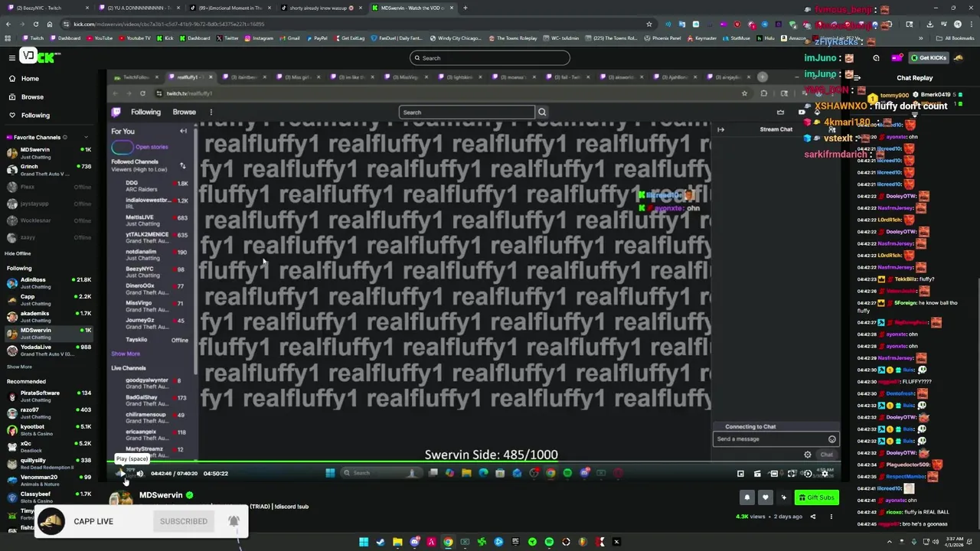
Task: Collapse the Chat Replay panel arrow
Action: 857,77
